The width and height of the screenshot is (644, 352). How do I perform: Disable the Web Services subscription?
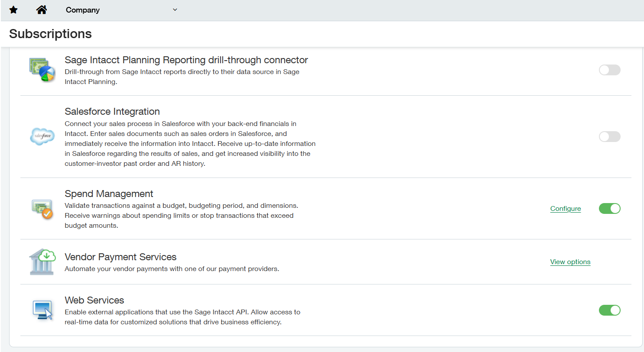click(610, 310)
